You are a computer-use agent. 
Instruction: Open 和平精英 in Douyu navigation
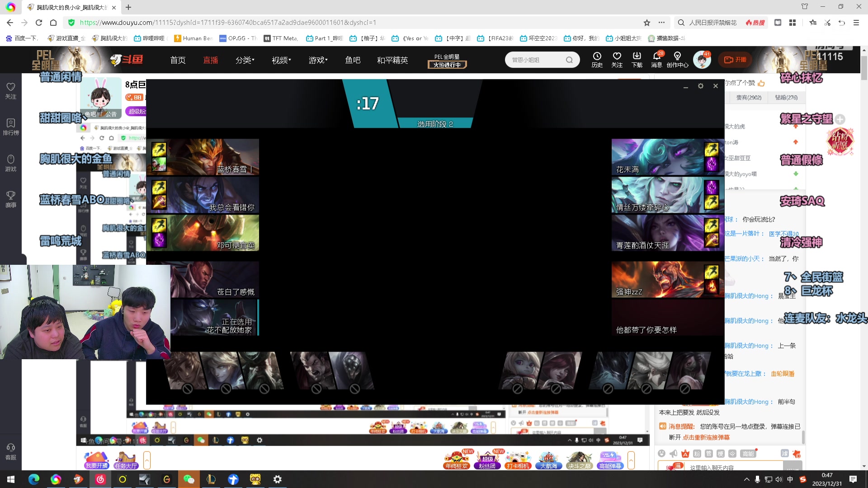coord(392,60)
